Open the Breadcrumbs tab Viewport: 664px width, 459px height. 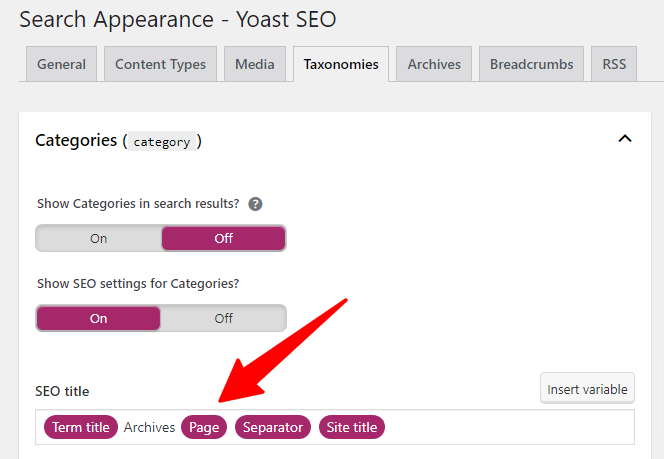(x=531, y=64)
